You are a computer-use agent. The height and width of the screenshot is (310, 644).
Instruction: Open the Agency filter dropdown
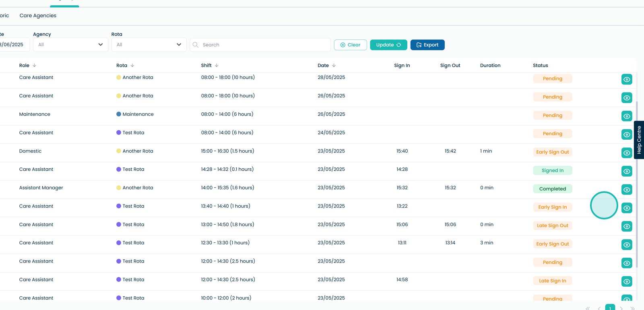tap(70, 45)
